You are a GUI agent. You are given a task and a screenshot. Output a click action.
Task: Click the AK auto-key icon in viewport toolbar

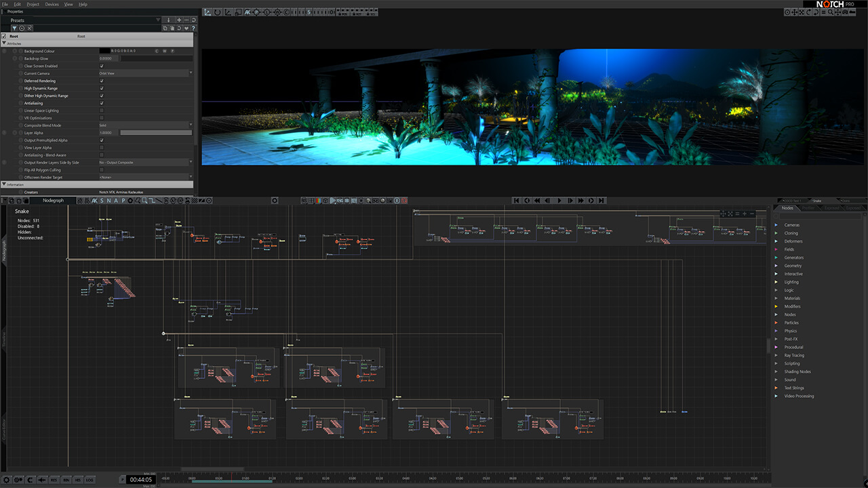(x=248, y=12)
